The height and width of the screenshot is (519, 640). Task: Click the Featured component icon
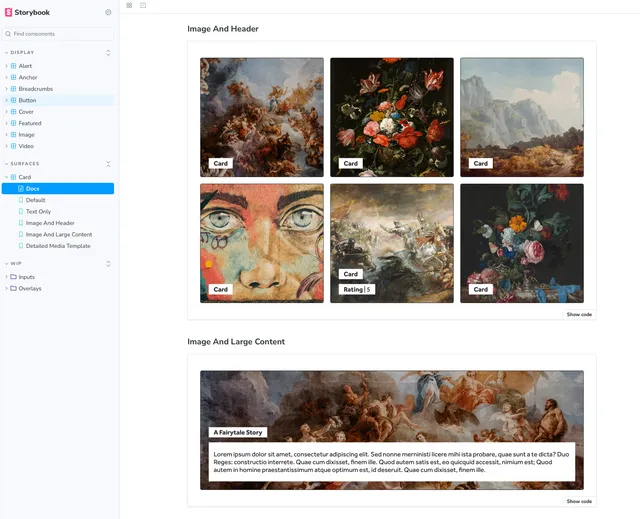(13, 123)
